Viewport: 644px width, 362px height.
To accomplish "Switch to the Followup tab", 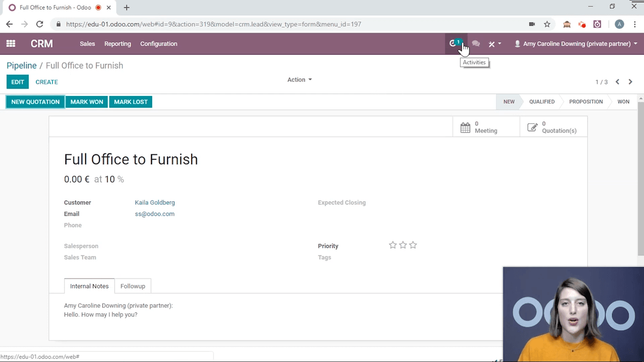I will click(x=133, y=286).
